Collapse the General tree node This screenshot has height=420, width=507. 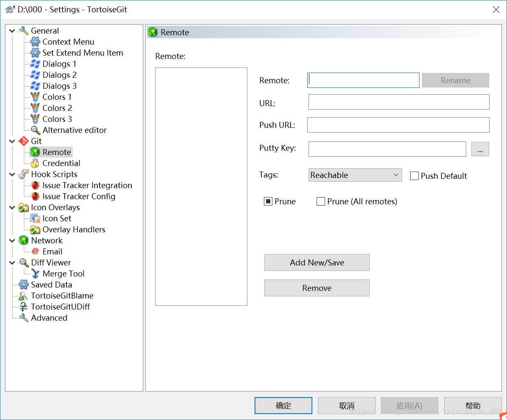[x=12, y=31]
